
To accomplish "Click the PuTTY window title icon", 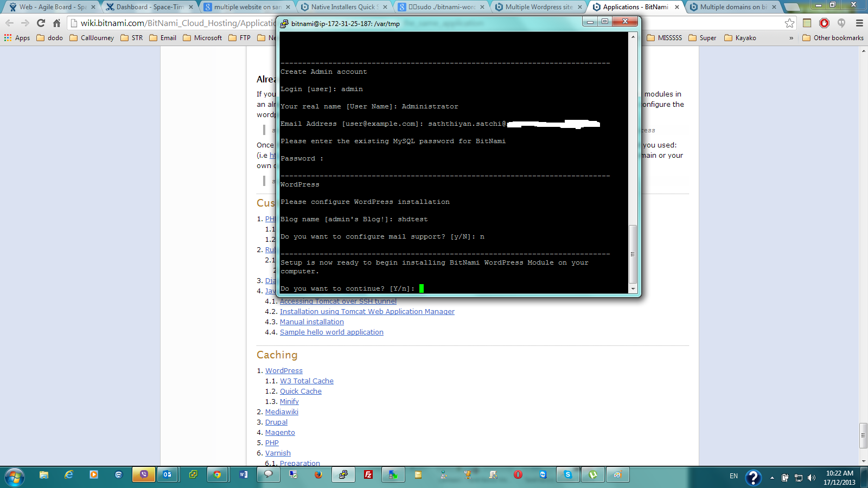I will 284,23.
